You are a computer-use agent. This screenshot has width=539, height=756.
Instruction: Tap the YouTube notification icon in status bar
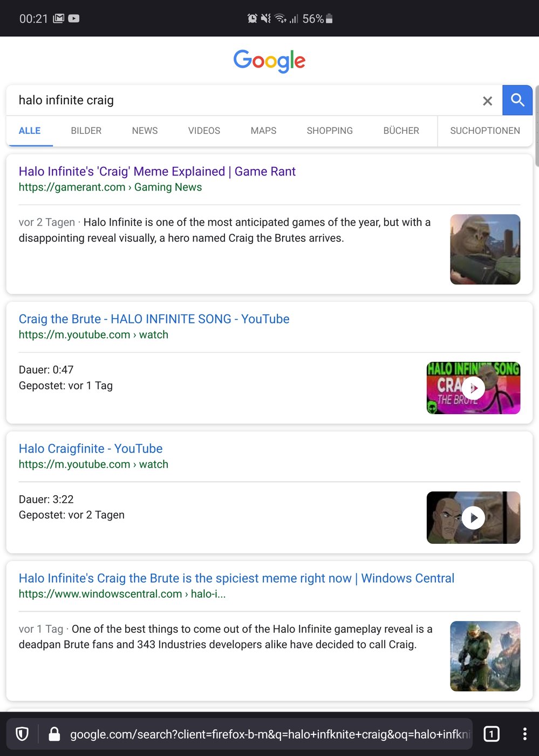[74, 18]
